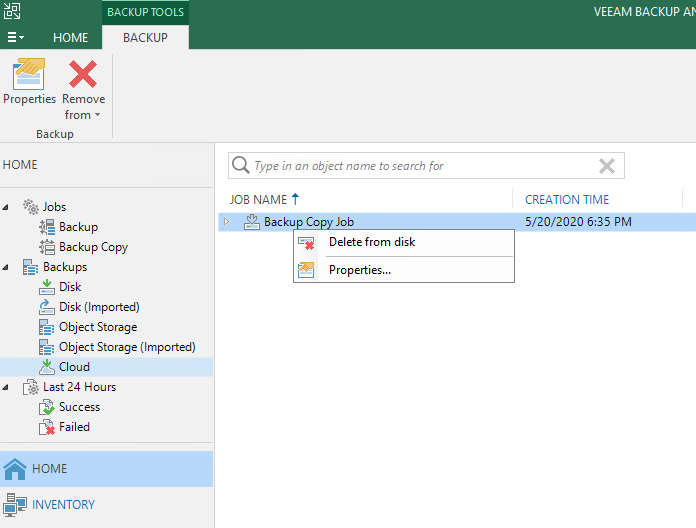Open the Backup Copy jobs node
Viewport: 696px width, 528px height.
tap(93, 247)
